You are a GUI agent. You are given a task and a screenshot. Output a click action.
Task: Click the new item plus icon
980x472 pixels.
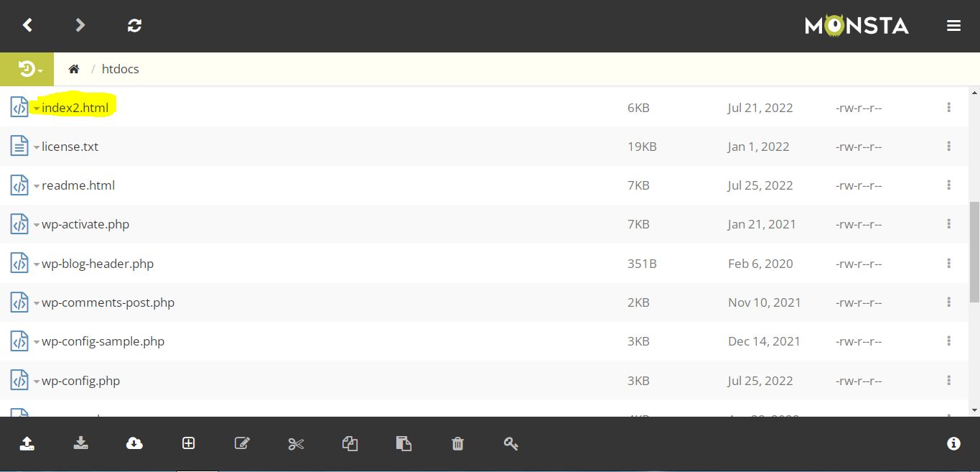(x=188, y=443)
